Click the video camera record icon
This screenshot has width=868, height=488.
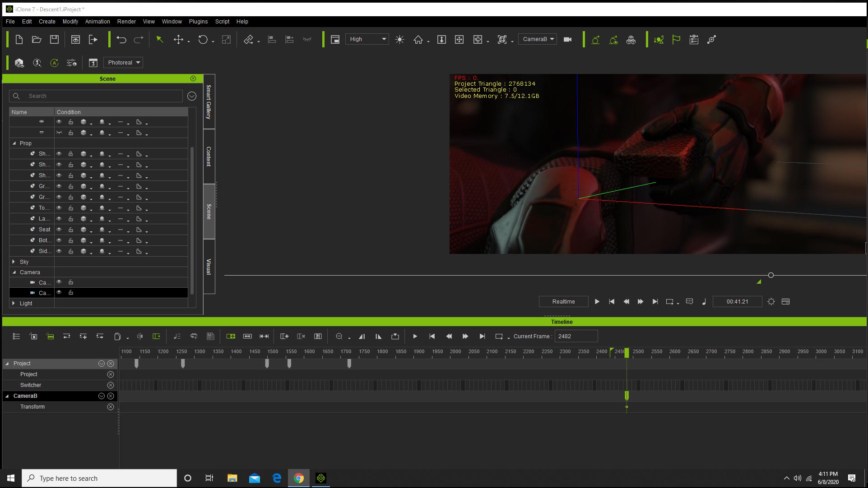coord(568,40)
